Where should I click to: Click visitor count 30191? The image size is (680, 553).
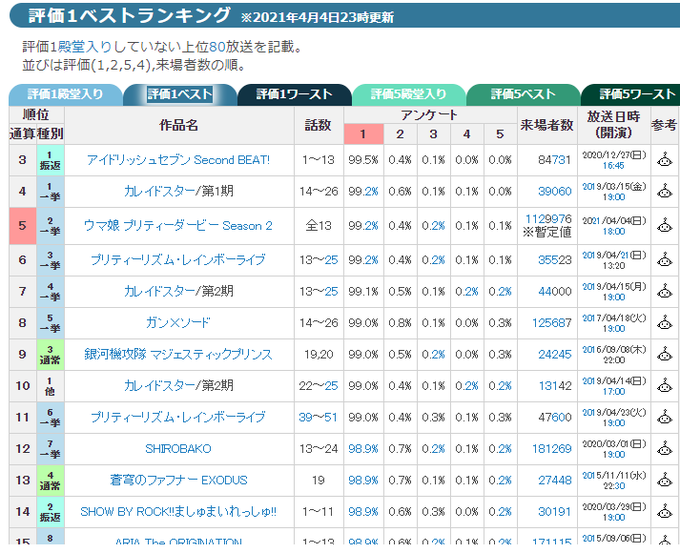[x=555, y=512]
